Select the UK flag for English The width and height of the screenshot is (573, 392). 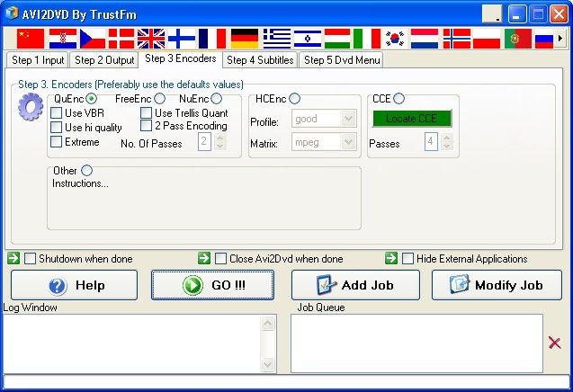pyautogui.click(x=151, y=39)
